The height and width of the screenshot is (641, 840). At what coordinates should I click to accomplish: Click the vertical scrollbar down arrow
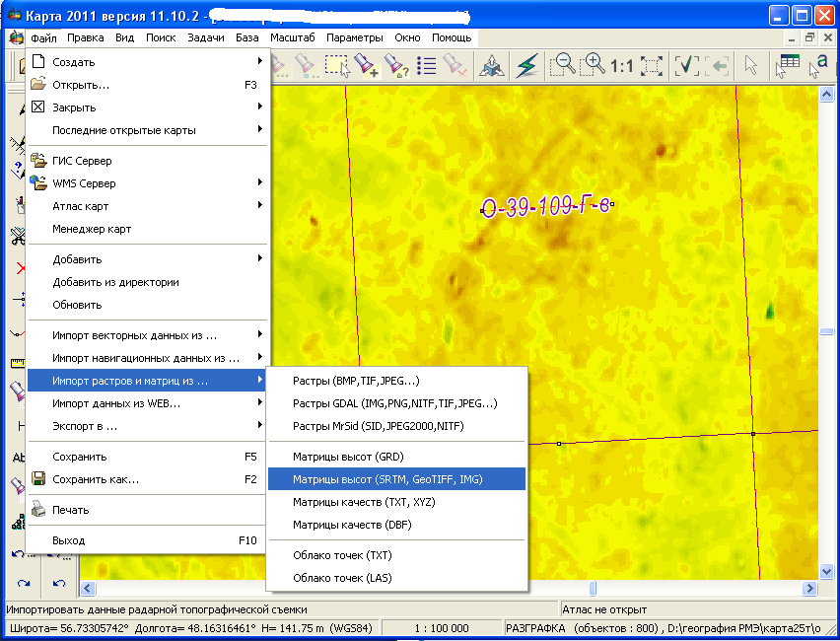click(827, 572)
